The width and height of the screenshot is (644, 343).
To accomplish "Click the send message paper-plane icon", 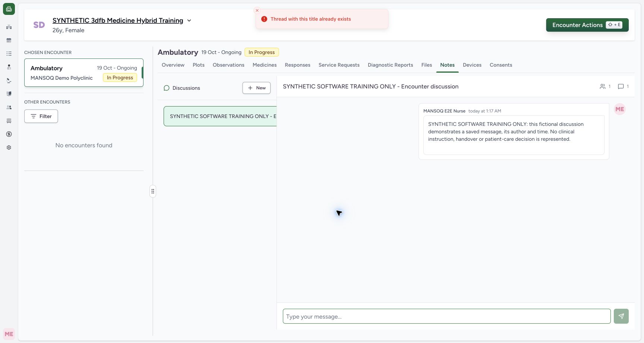I will click(621, 316).
